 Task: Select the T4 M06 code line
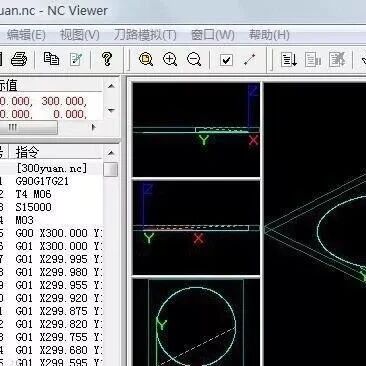[33, 194]
